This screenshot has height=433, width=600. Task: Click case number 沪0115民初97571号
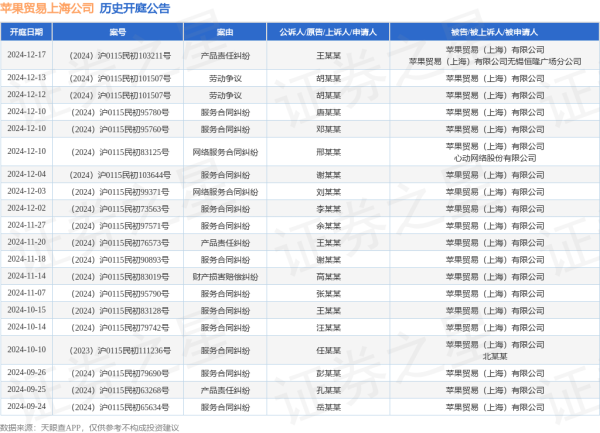(120, 226)
